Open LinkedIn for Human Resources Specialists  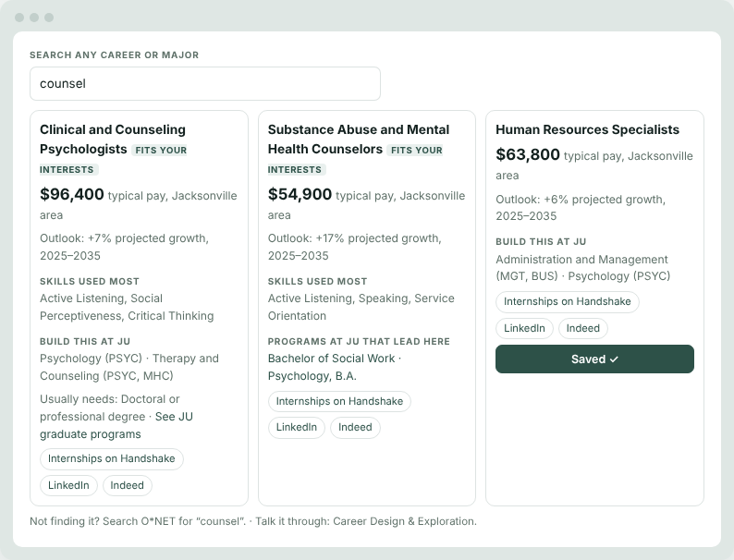[x=524, y=328]
